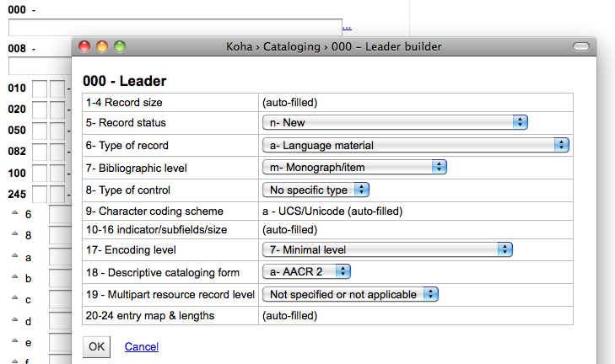Open Multipart resource record level dropdown
This screenshot has width=615, height=364.
(351, 294)
